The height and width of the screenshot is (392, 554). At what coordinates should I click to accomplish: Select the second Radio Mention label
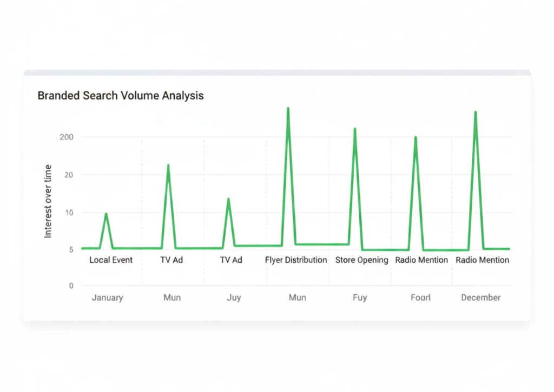pyautogui.click(x=483, y=260)
